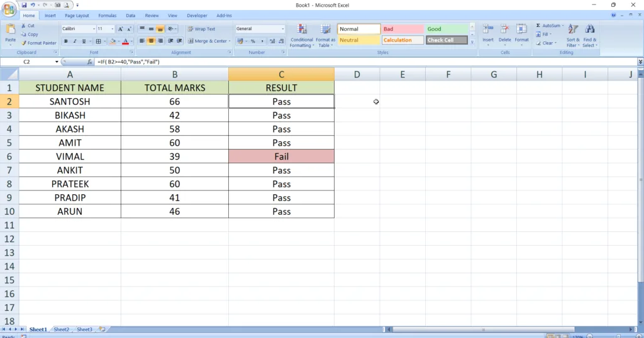Increase Decimal places

pyautogui.click(x=272, y=41)
